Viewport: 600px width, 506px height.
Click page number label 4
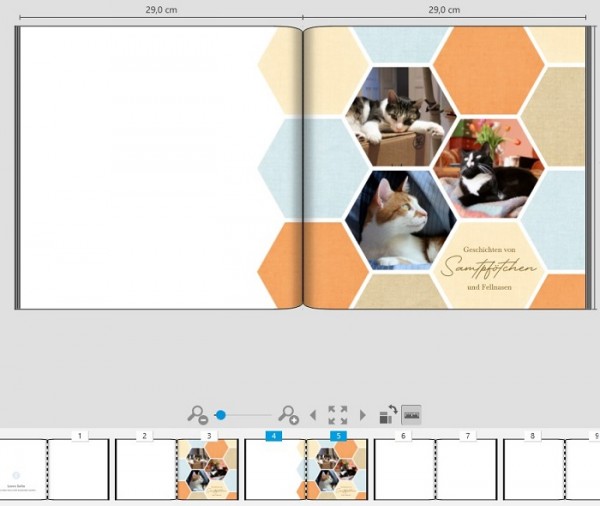coord(274,436)
